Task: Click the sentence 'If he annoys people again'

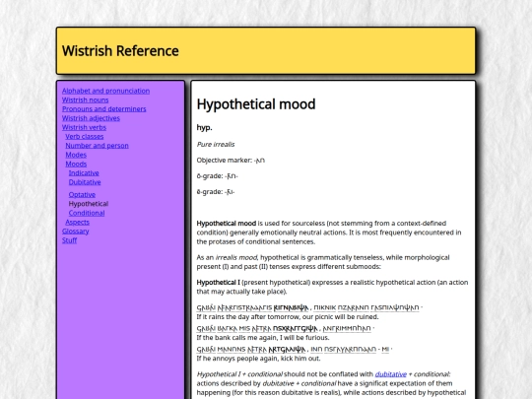Action: (258, 359)
